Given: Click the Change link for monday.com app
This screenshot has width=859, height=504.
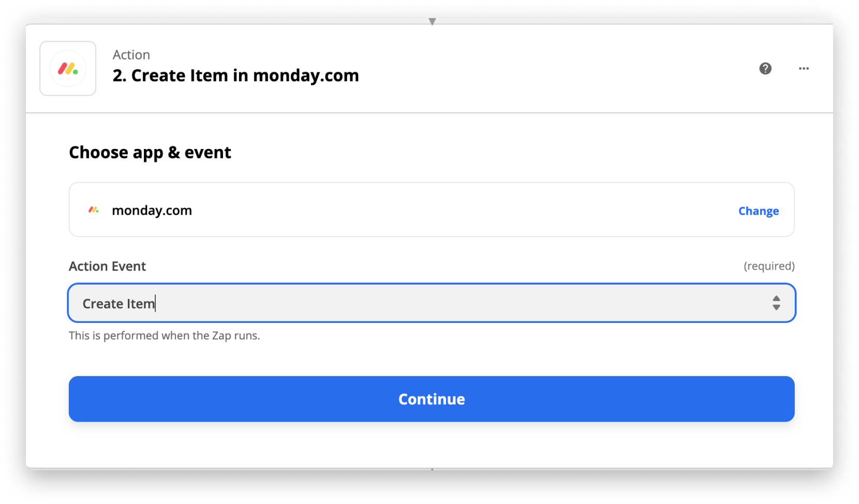Looking at the screenshot, I should click(x=758, y=211).
